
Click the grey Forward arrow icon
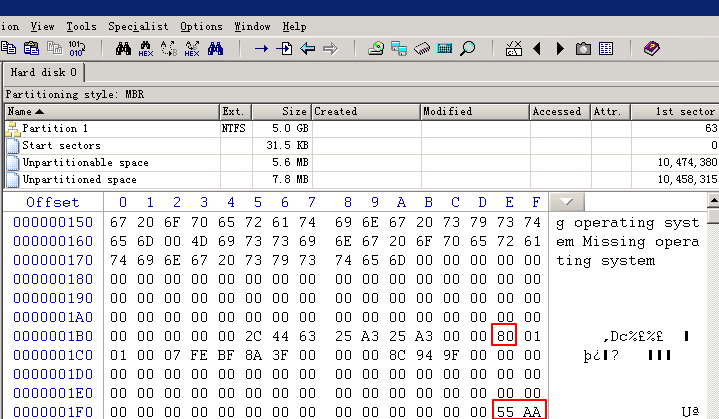point(330,48)
